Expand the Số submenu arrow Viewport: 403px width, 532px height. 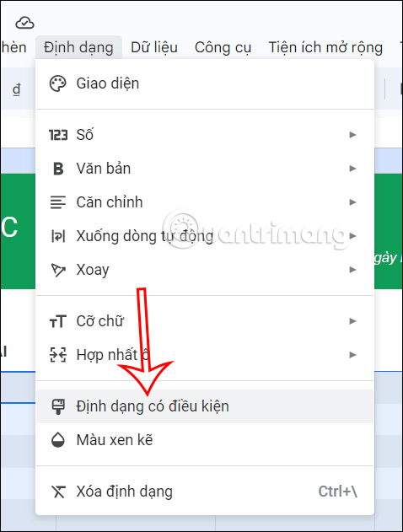click(352, 135)
